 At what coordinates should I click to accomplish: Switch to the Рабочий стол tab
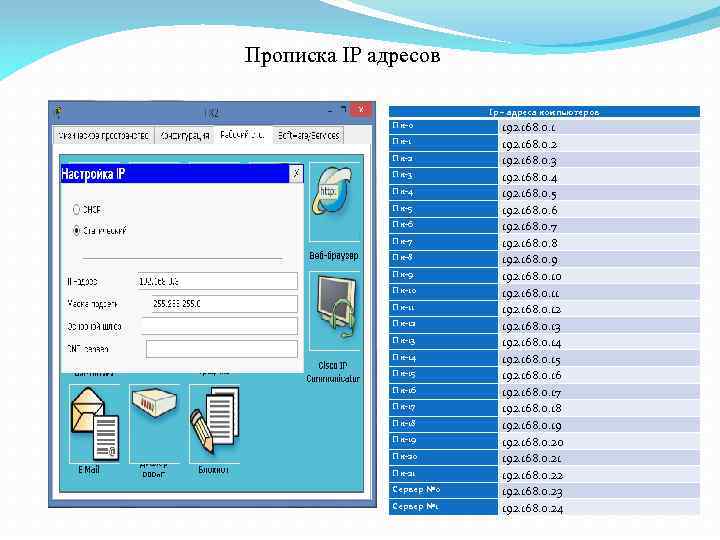(242, 135)
